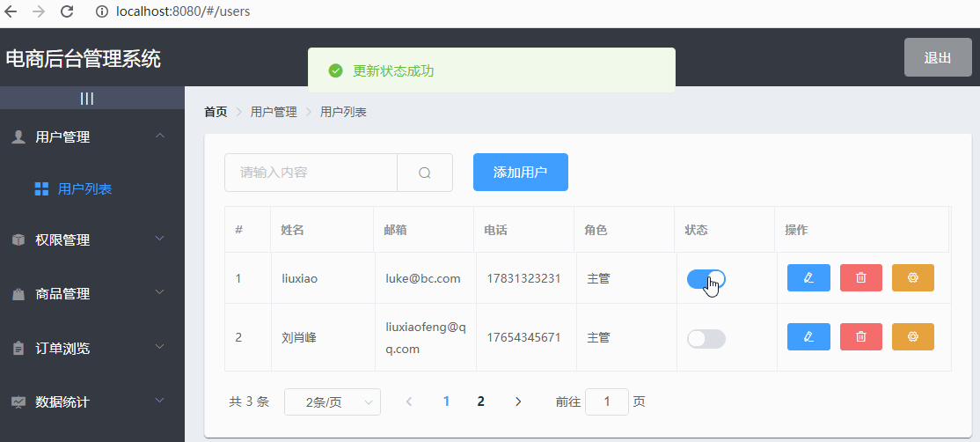Click the browser forward arrow
The height and width of the screenshot is (442, 980).
[38, 11]
